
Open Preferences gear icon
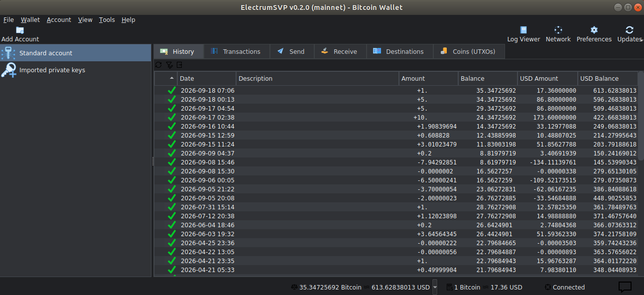pos(594,30)
